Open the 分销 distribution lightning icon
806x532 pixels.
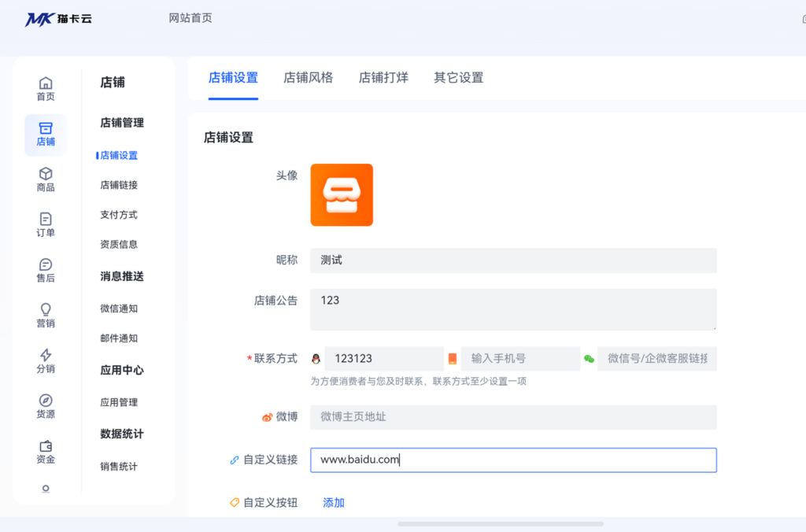click(x=46, y=361)
